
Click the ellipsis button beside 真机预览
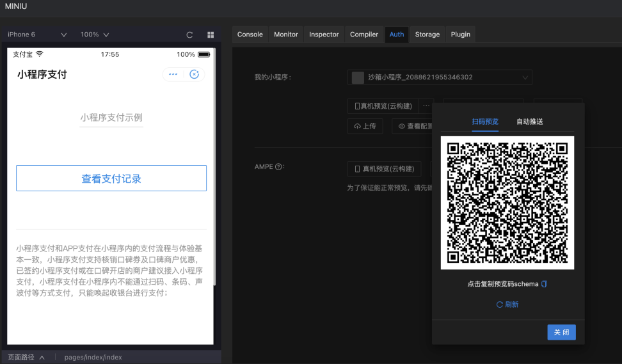click(x=426, y=106)
